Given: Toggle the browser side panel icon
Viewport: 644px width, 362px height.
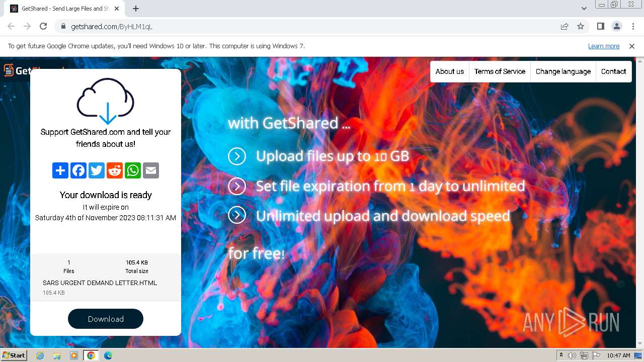Looking at the screenshot, I should pos(600,26).
